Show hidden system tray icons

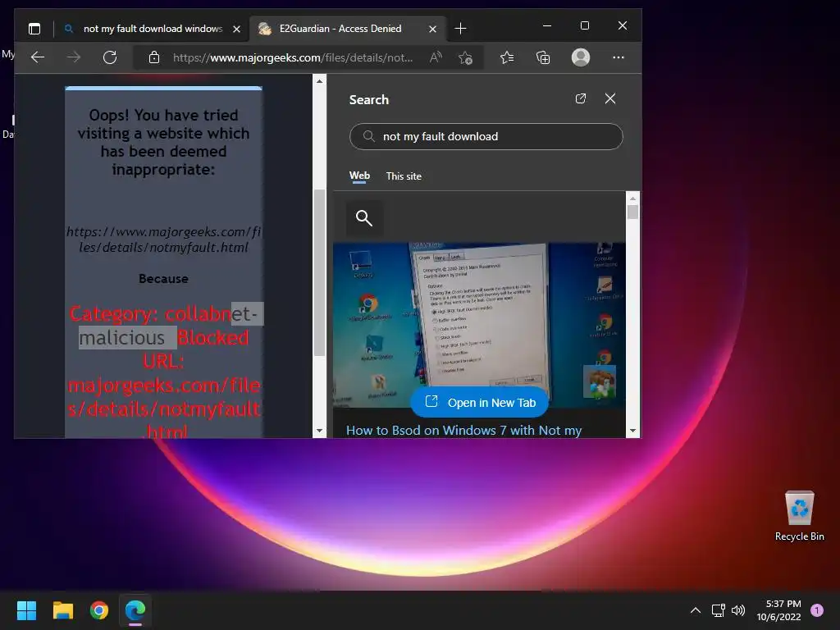pyautogui.click(x=696, y=610)
